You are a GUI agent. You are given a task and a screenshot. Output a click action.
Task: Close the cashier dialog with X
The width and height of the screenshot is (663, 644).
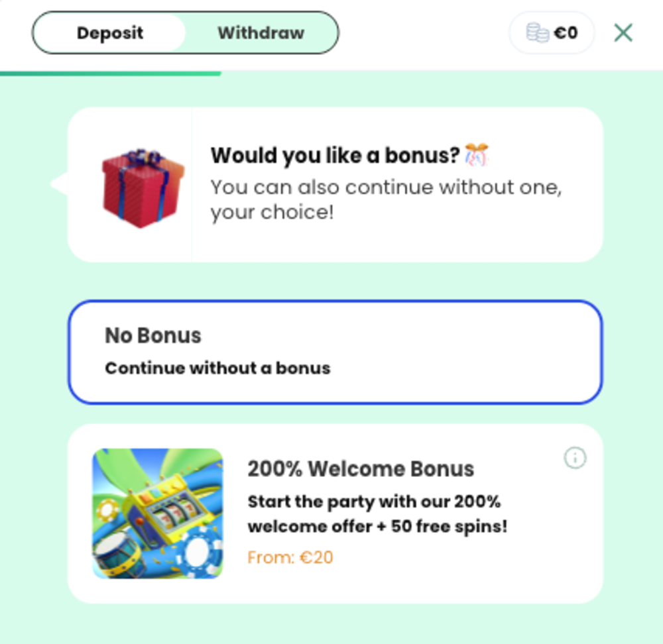pos(623,33)
